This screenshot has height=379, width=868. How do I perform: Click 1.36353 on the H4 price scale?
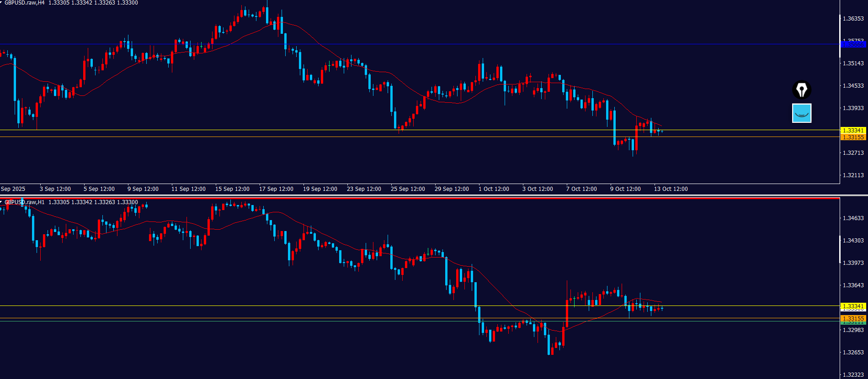(853, 19)
